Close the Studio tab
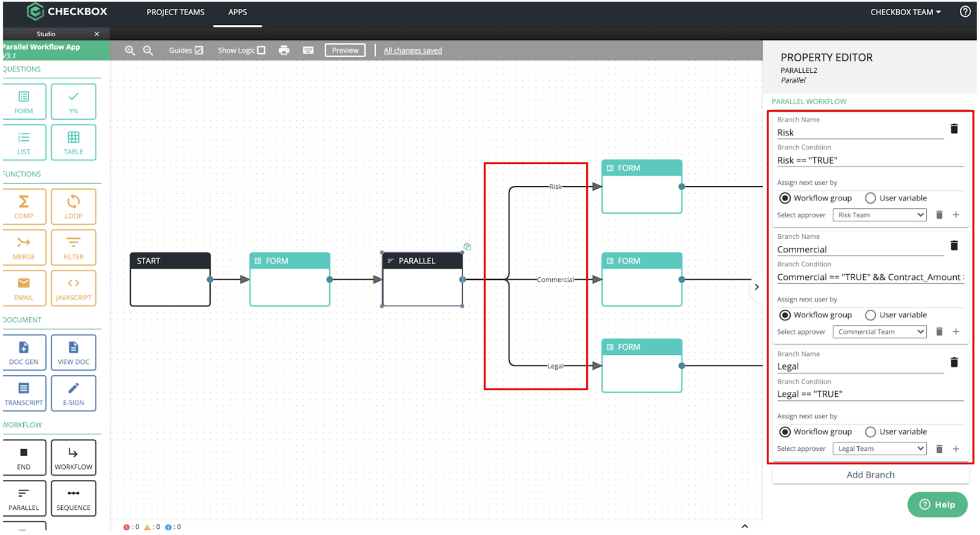Image resolution: width=980 pixels, height=535 pixels. pyautogui.click(x=96, y=34)
